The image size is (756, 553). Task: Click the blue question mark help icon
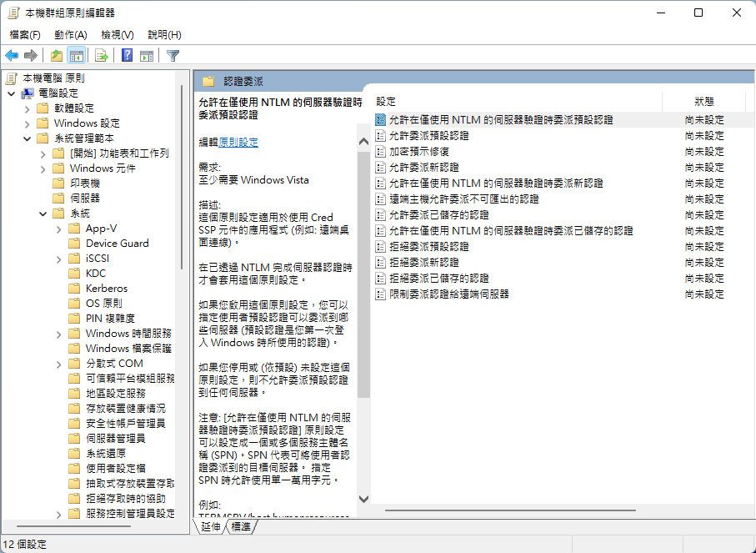(128, 56)
